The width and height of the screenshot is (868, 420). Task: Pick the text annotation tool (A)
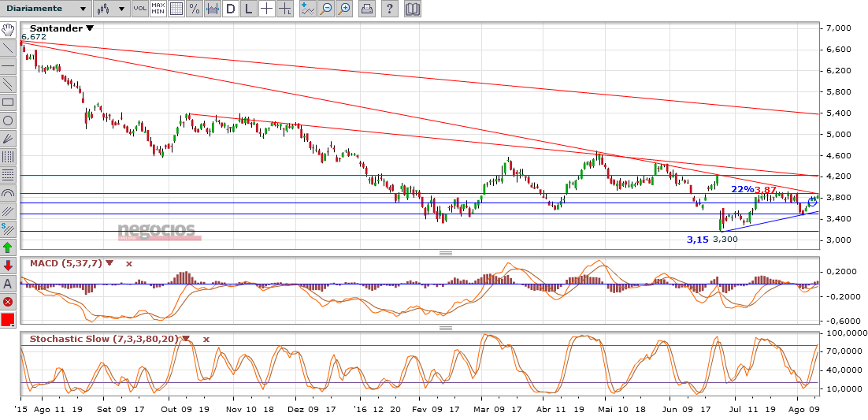coord(8,284)
